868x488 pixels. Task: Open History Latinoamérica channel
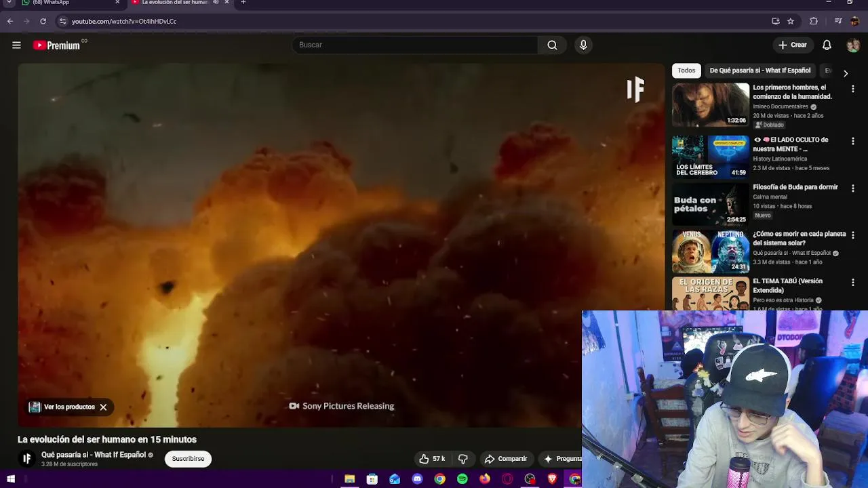point(780,159)
